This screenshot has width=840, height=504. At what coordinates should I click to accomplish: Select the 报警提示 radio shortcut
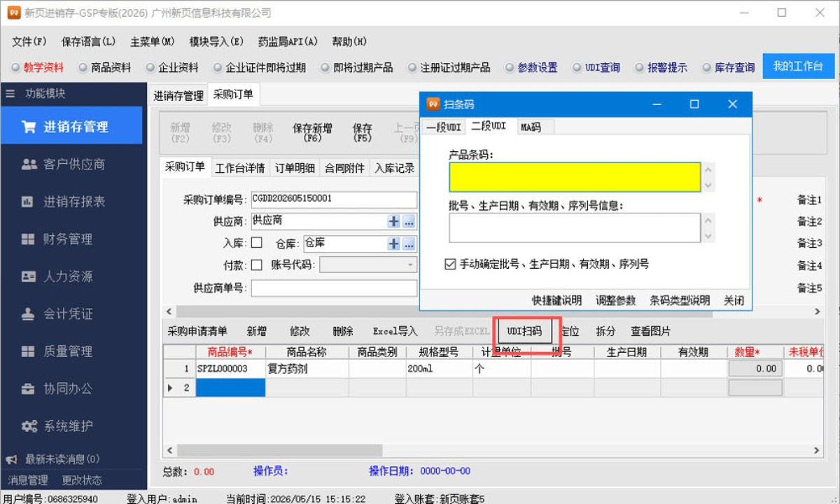661,68
